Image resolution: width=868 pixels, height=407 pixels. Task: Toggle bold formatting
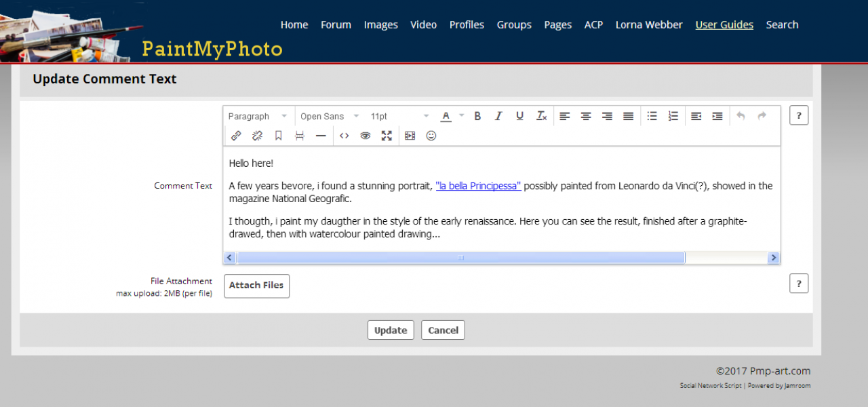pyautogui.click(x=477, y=116)
